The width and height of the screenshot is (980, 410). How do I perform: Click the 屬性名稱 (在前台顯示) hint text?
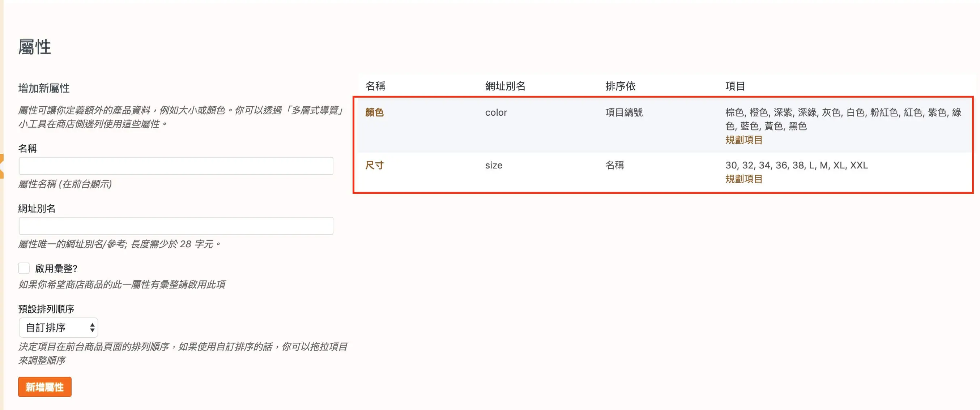[65, 184]
